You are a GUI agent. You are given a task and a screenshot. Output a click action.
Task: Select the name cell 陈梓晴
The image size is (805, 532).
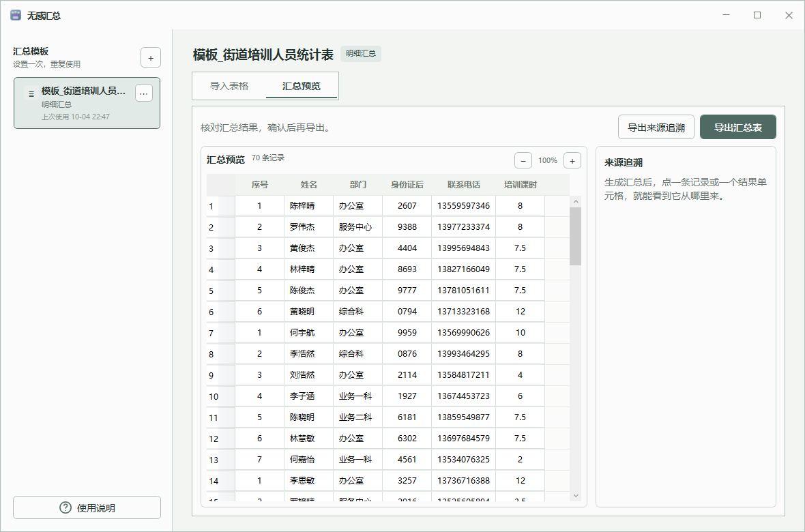click(x=308, y=206)
